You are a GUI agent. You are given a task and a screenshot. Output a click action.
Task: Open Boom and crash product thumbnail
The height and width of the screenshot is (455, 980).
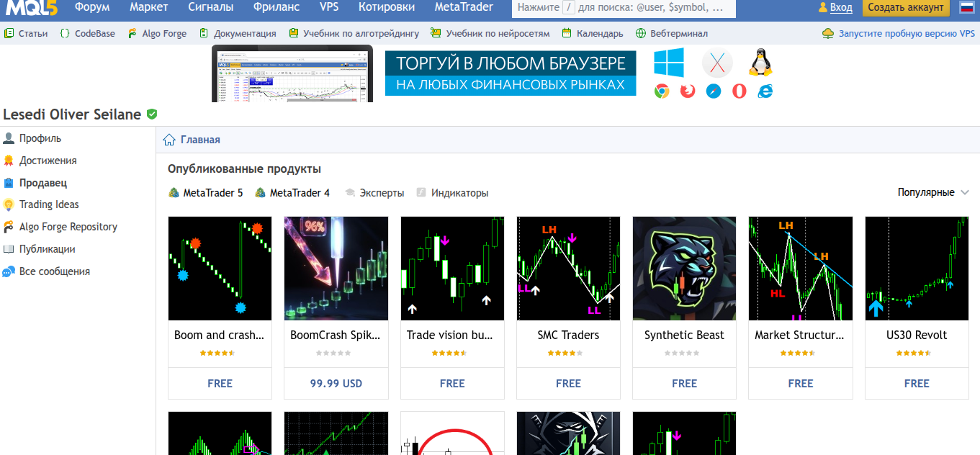tap(220, 269)
